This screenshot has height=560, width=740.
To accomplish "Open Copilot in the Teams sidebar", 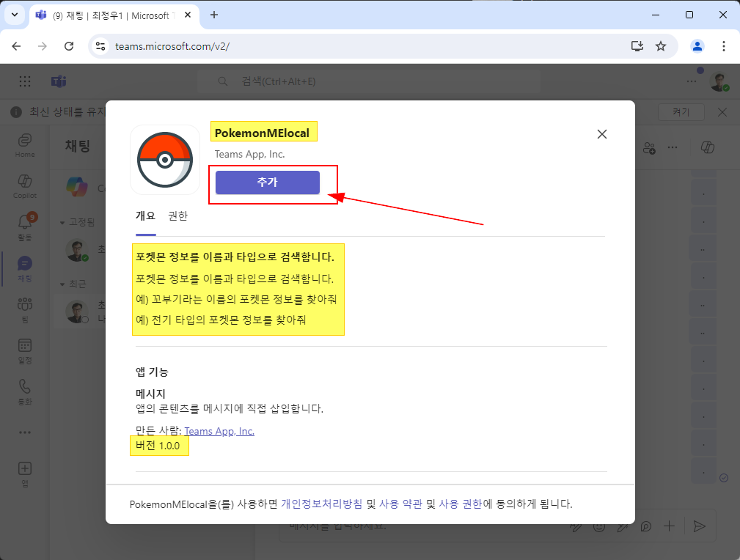I will point(24,186).
